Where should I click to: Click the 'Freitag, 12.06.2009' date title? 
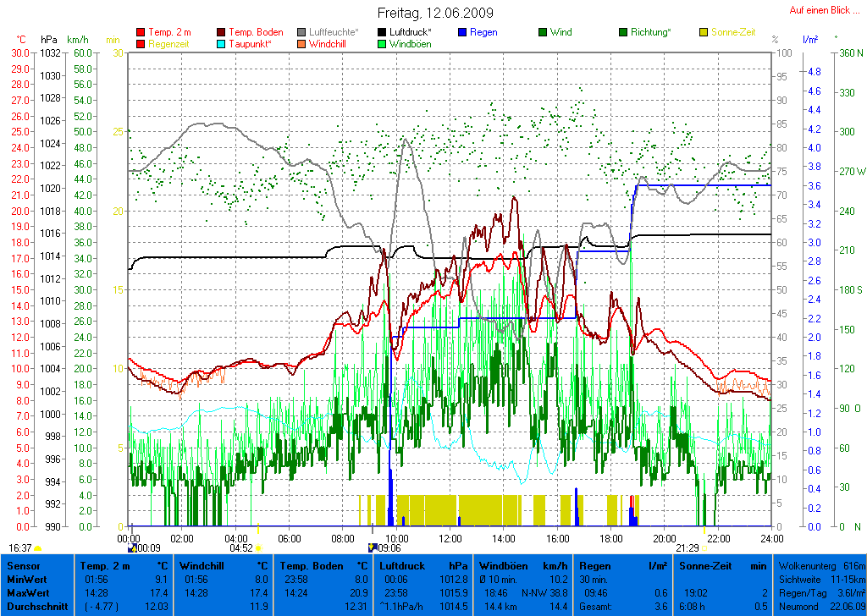pyautogui.click(x=434, y=13)
